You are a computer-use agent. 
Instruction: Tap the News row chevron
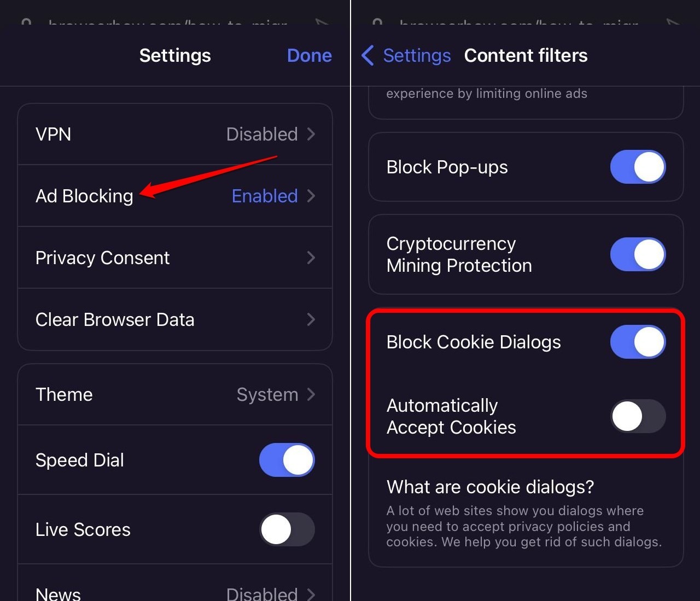311,594
